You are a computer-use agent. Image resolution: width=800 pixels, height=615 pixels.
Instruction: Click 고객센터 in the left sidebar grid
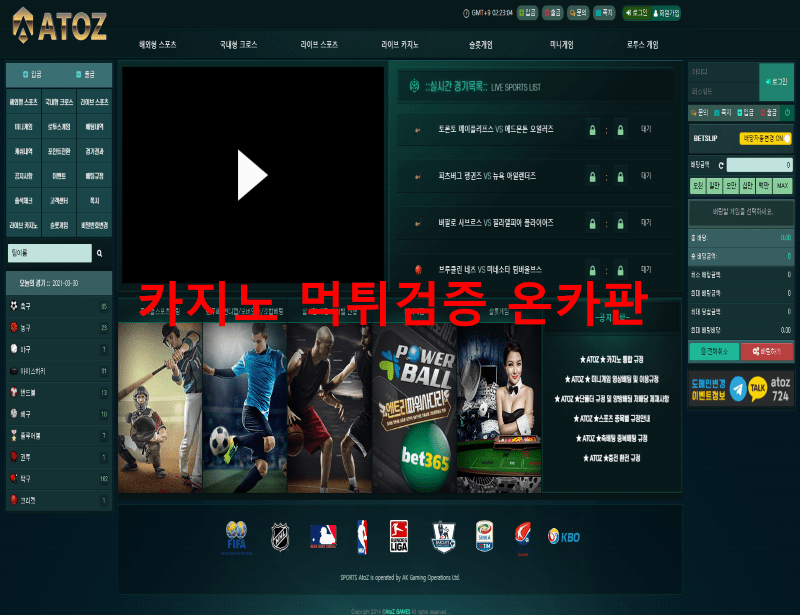click(x=59, y=201)
